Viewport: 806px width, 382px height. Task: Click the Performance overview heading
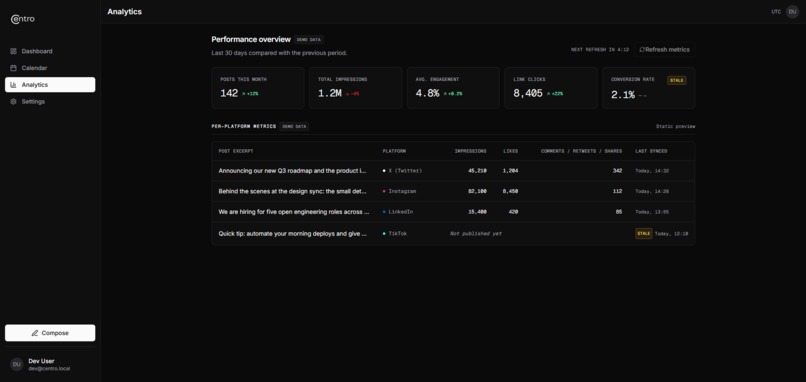(x=251, y=40)
